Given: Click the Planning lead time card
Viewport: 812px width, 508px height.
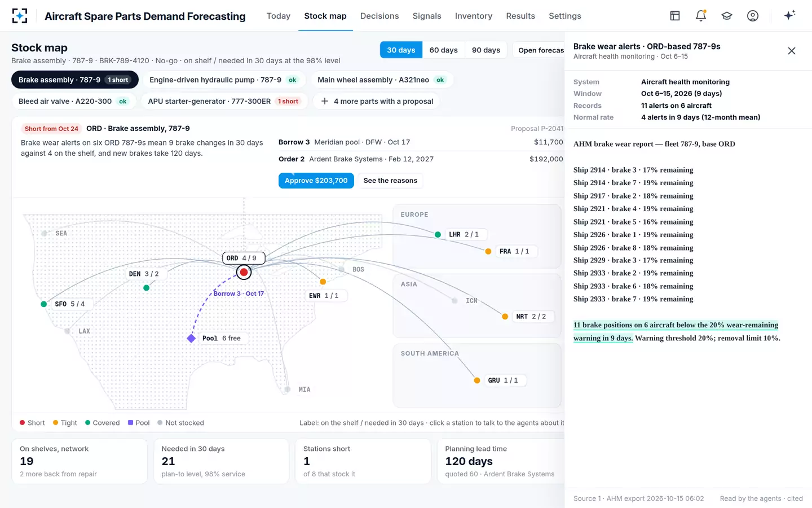Looking at the screenshot, I should 501,461.
